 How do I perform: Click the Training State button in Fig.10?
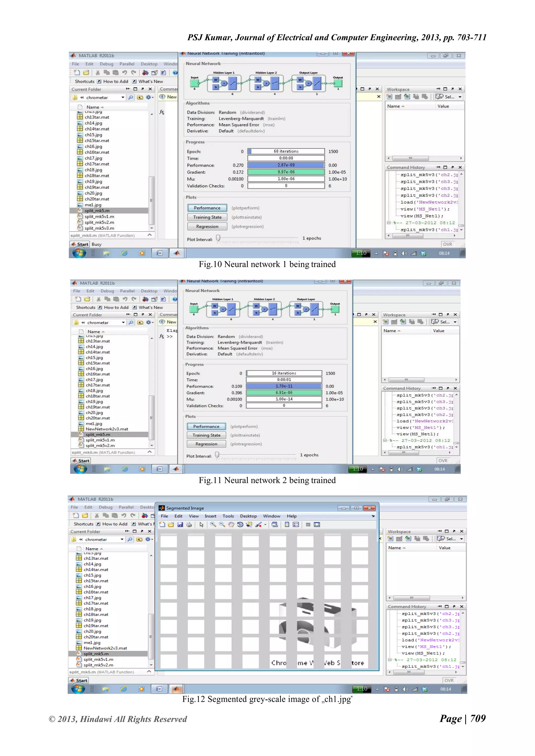point(207,217)
